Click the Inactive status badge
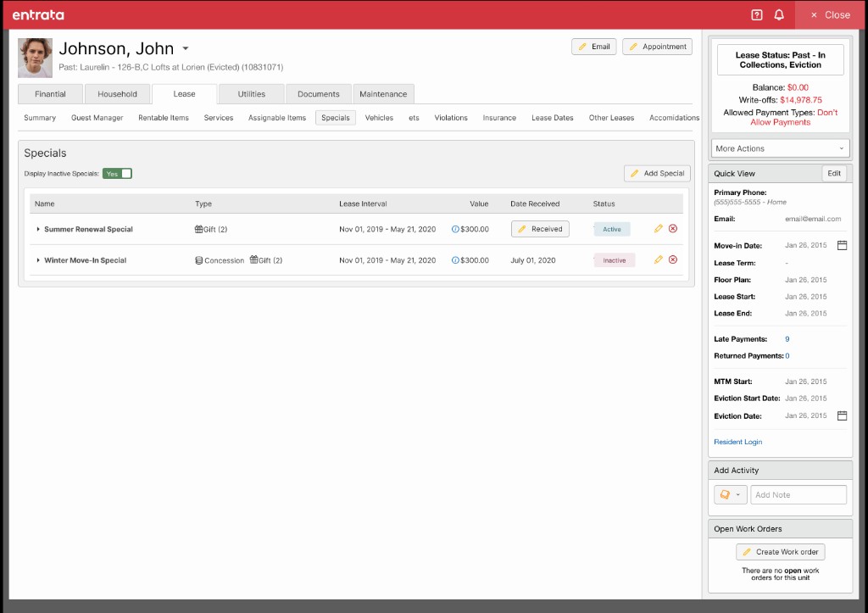This screenshot has width=868, height=613. 614,260
